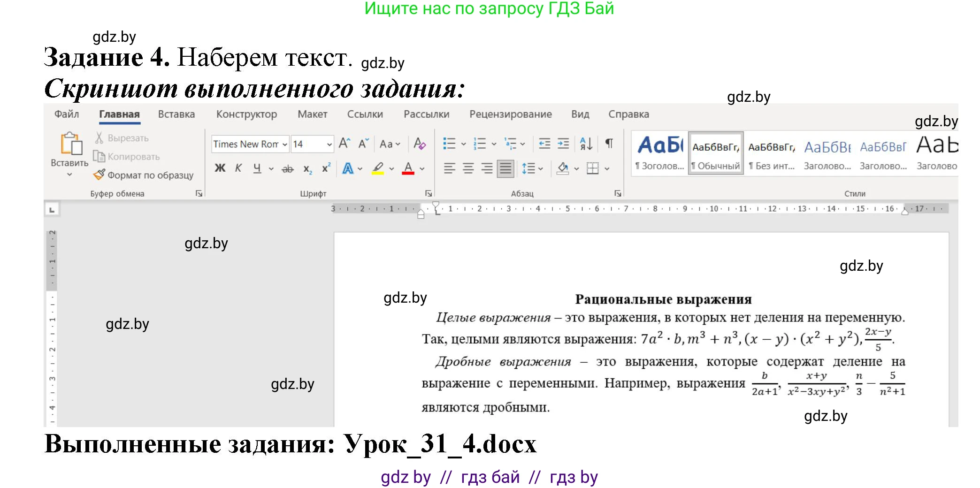Toggle justified paragraph alignment

(x=505, y=168)
